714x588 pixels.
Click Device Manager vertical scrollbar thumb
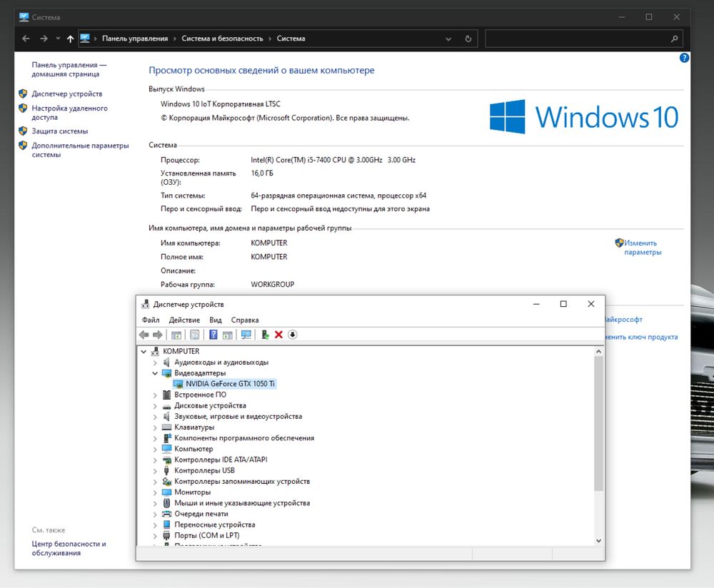coord(598,423)
